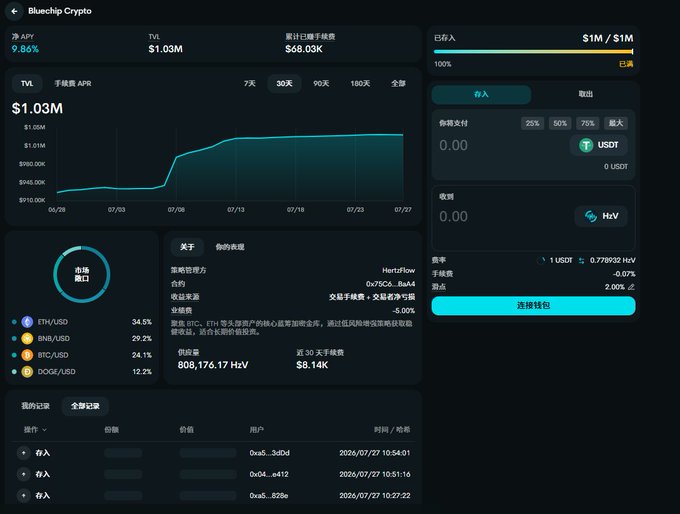The height and width of the screenshot is (514, 680).
Task: Click the timestamp 2026/07/27 10:27:22
Action: 375,495
